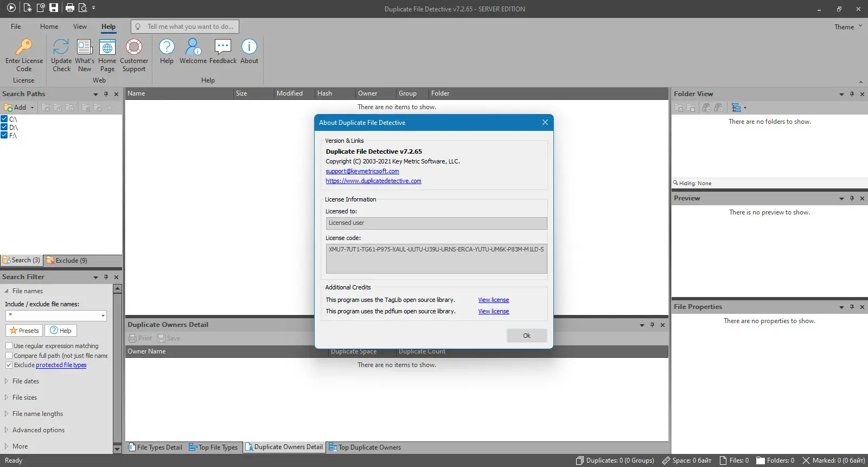Open the Welcome ribbon icon
This screenshot has height=467, width=868.
tap(193, 47)
